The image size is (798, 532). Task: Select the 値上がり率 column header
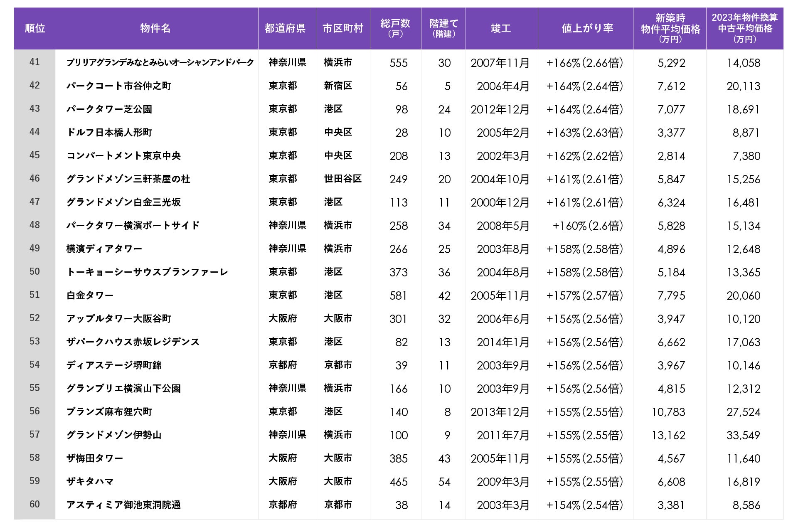point(587,28)
